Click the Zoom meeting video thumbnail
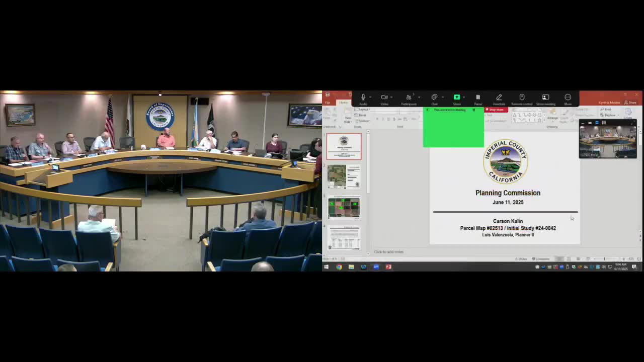This screenshot has height=362, width=644. pyautogui.click(x=608, y=142)
